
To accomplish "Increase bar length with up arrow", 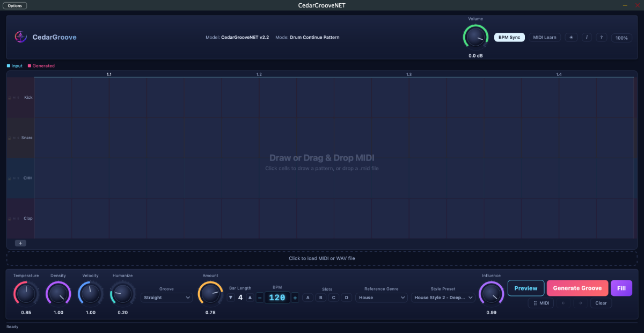I will pyautogui.click(x=250, y=298).
